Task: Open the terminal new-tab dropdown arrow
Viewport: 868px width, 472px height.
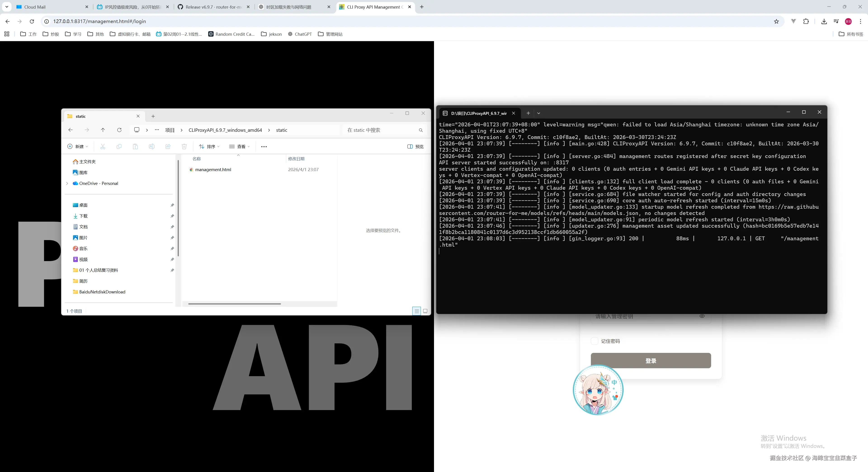Action: (538, 113)
